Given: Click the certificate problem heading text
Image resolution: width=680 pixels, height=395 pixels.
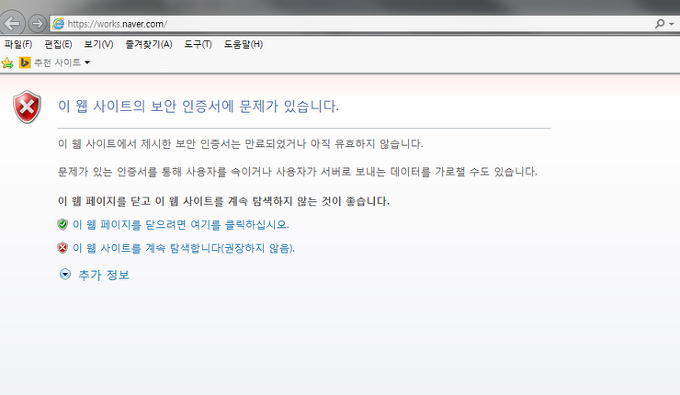Looking at the screenshot, I should pos(198,106).
